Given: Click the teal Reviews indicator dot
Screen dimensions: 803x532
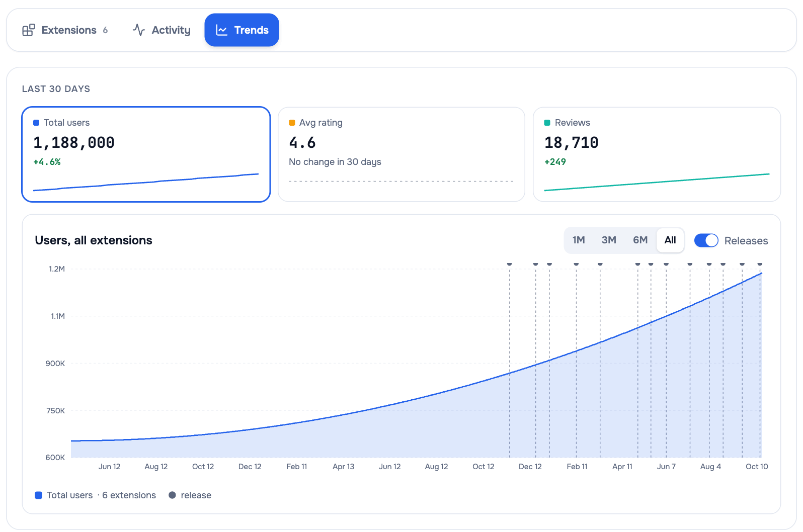Looking at the screenshot, I should point(547,123).
